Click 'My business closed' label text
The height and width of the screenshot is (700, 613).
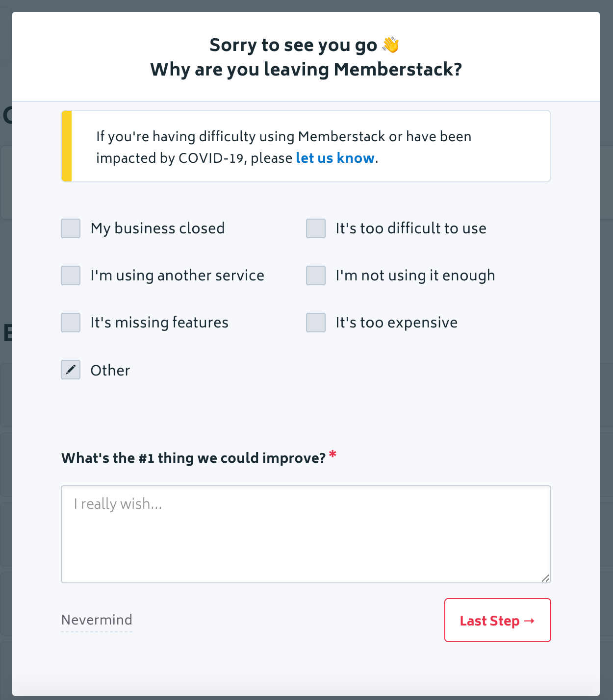point(157,228)
